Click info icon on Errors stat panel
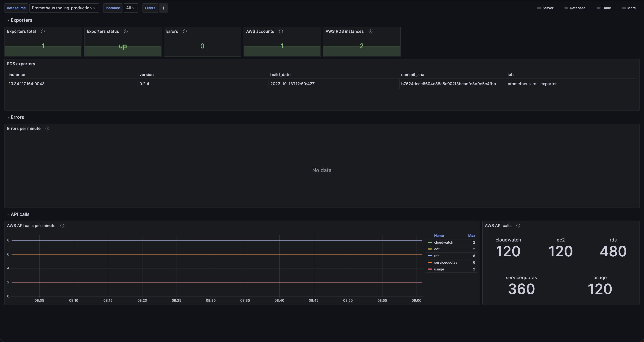Viewport: 644px width, 342px height. pyautogui.click(x=185, y=32)
